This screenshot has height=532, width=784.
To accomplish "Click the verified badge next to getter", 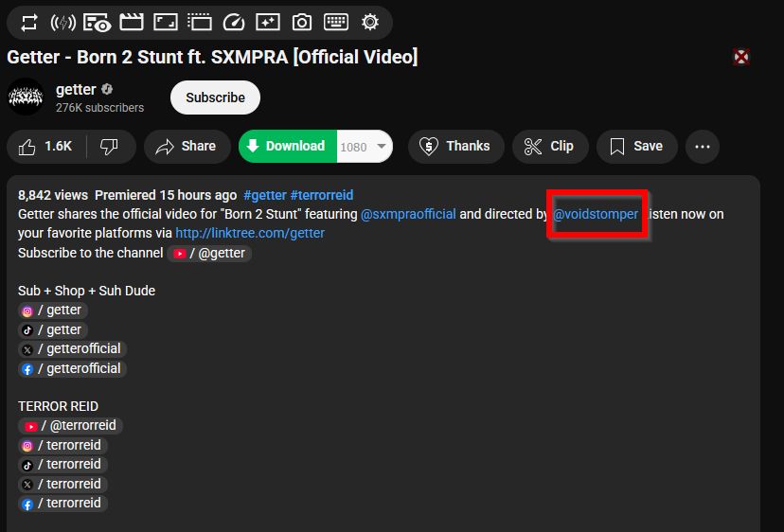I will pos(107,90).
